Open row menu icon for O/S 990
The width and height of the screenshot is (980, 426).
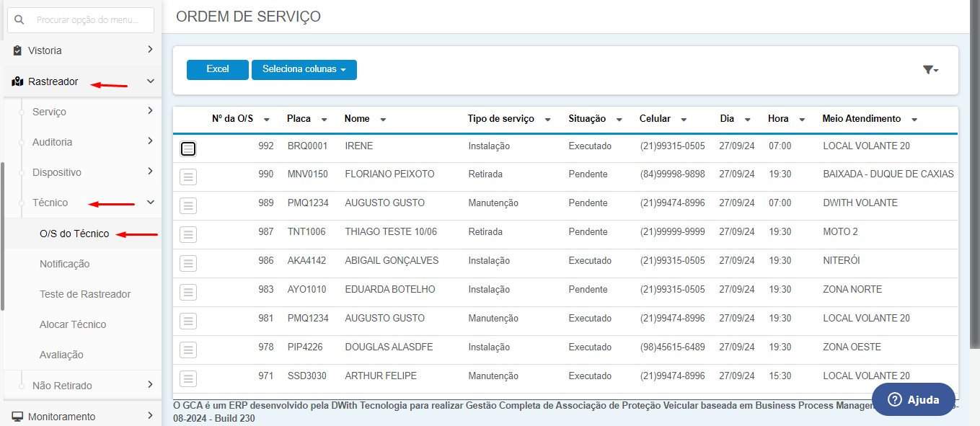(188, 177)
